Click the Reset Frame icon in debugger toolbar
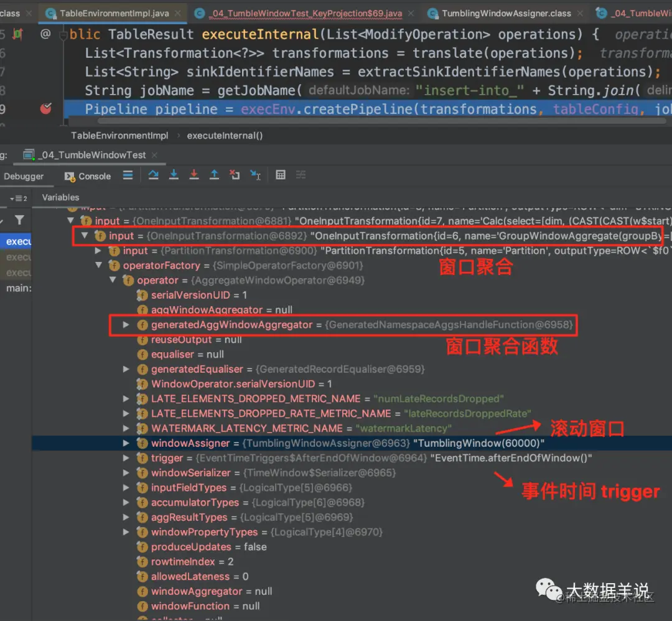This screenshot has height=621, width=672. click(x=235, y=175)
